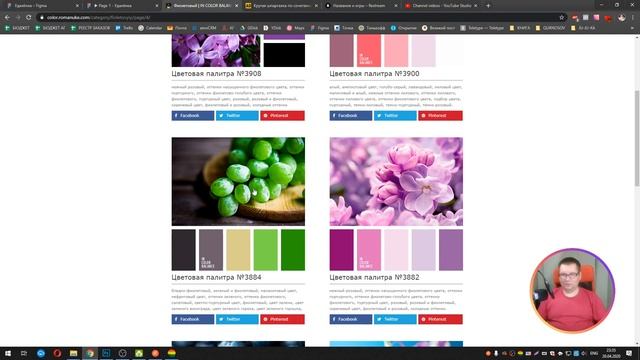The height and width of the screenshot is (360, 640).
Task: Select coral red swatch in palette №3900
Action: [369, 51]
